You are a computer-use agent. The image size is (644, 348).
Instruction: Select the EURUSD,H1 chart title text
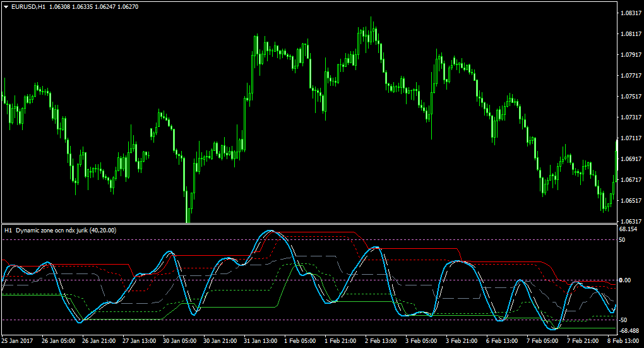pos(28,7)
